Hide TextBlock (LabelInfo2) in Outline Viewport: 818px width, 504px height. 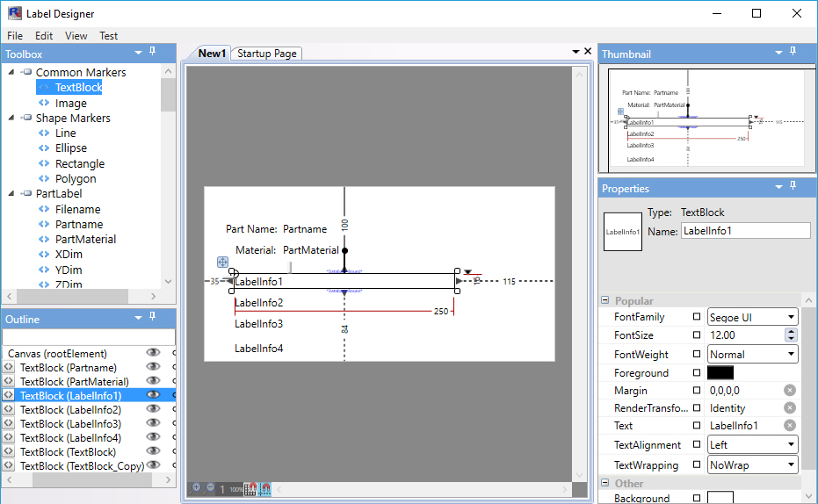pyautogui.click(x=153, y=409)
